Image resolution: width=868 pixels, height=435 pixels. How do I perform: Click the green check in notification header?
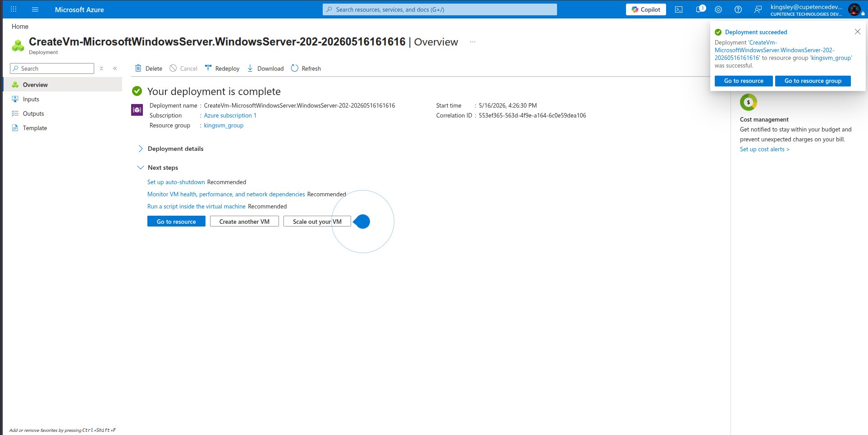click(718, 32)
